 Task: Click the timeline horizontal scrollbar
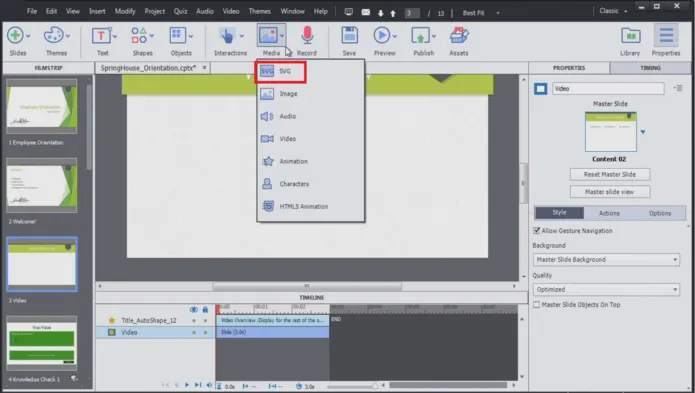click(448, 385)
